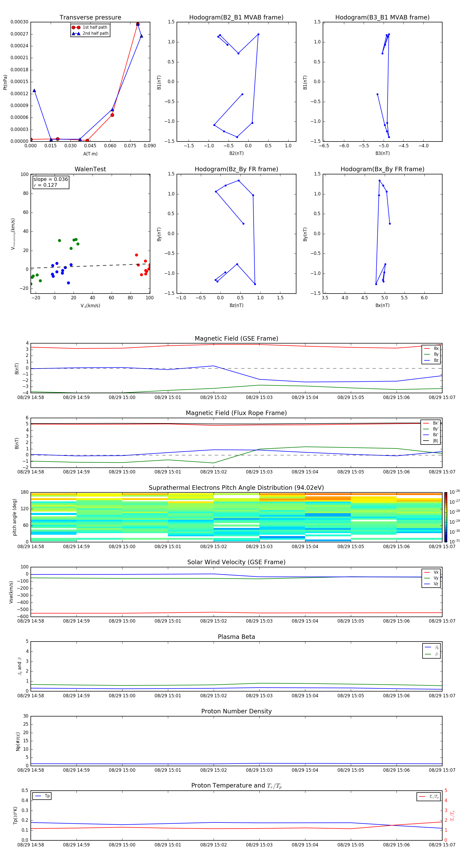Click the 'WalenTest' plot title
473x868 pixels.
tap(90, 169)
